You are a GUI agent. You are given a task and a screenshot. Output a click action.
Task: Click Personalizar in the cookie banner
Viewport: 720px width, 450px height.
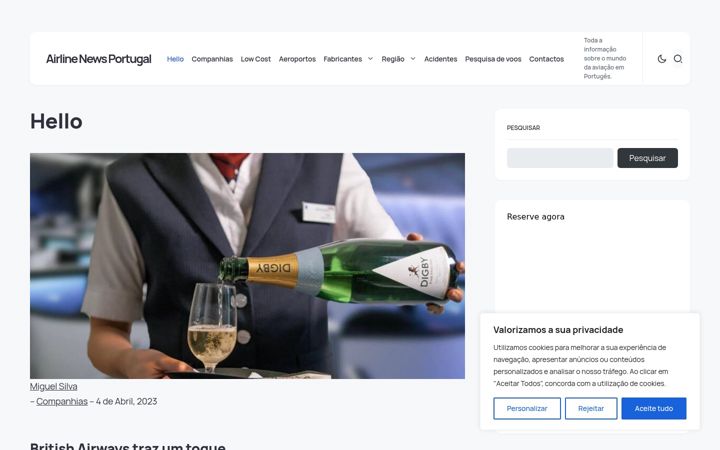[x=527, y=408]
